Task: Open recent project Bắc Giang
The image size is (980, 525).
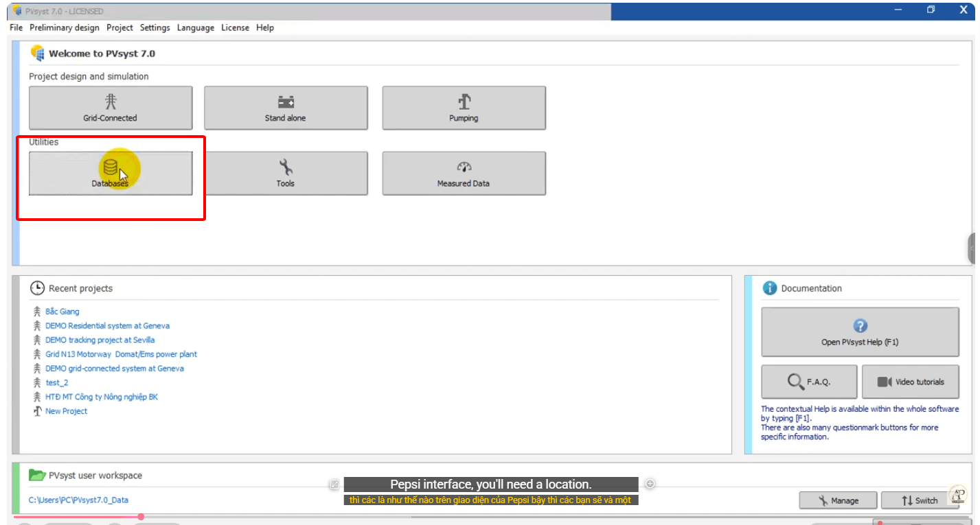Action: 62,312
